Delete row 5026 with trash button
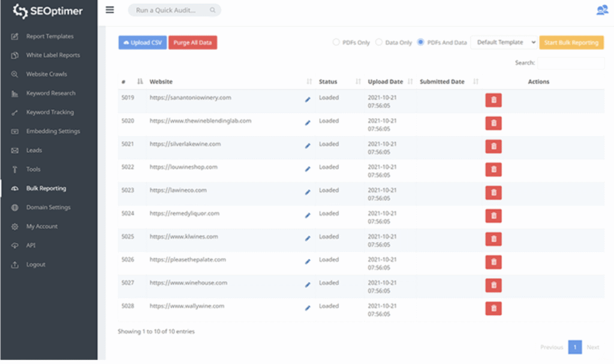614x364 pixels. 493,261
